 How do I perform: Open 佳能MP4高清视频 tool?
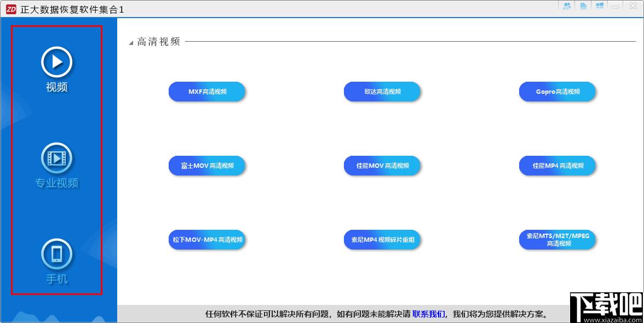[557, 166]
